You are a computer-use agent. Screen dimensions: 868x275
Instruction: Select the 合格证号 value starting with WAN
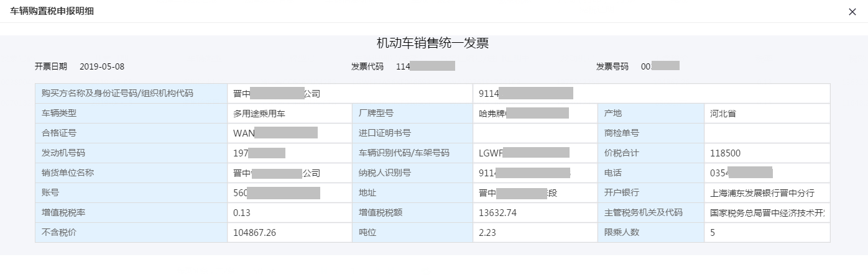275,133
